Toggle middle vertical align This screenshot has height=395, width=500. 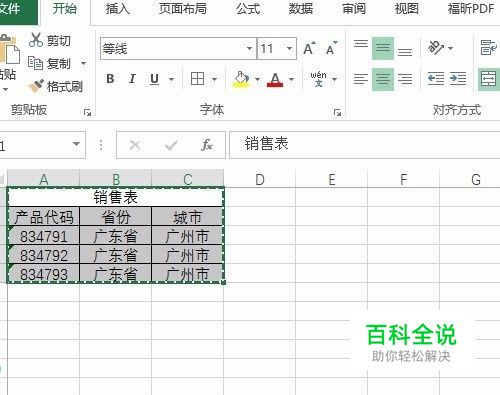(383, 48)
